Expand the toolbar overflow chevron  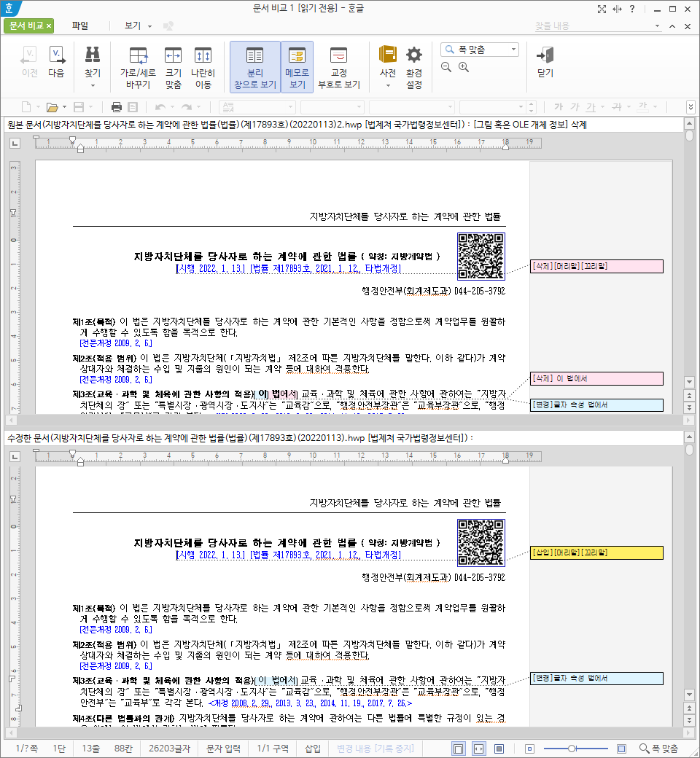point(691,107)
